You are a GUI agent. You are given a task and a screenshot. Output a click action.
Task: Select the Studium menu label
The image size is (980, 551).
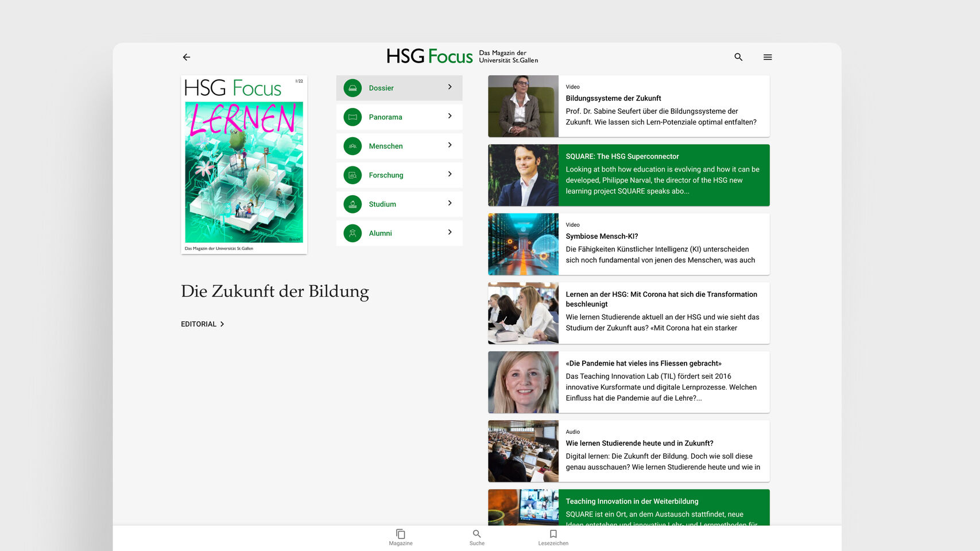pos(382,204)
